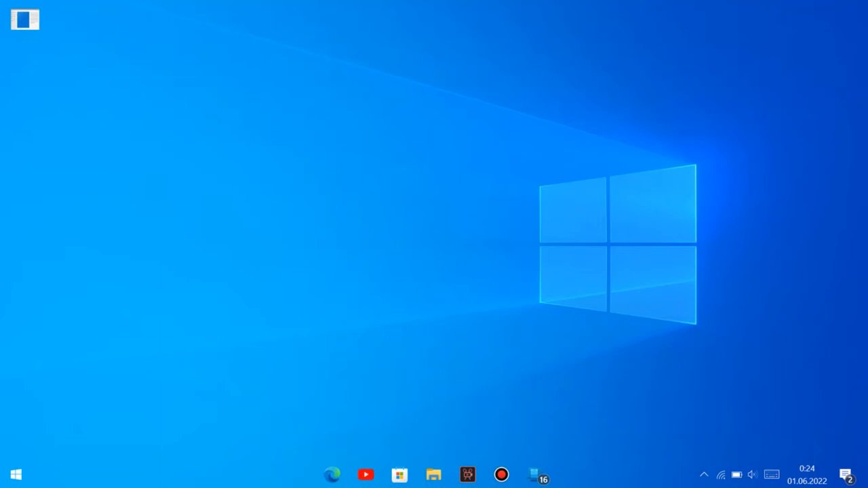Check battery level via the tray battery icon
Viewport: 868px width, 488px height.
click(x=736, y=474)
